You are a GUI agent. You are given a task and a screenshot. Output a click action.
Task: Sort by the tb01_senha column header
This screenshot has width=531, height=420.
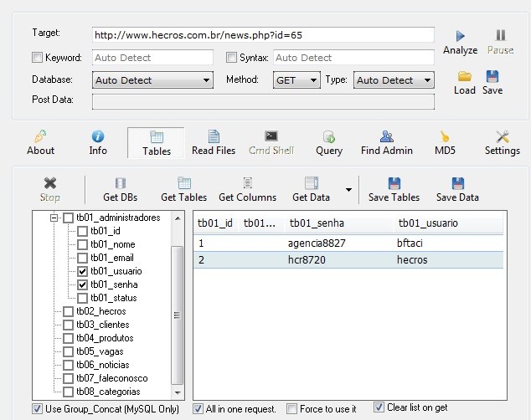[x=339, y=223]
